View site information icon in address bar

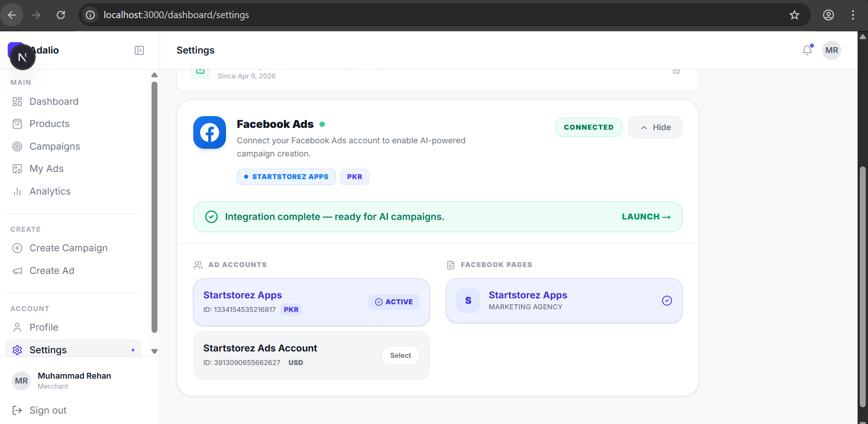coord(91,15)
